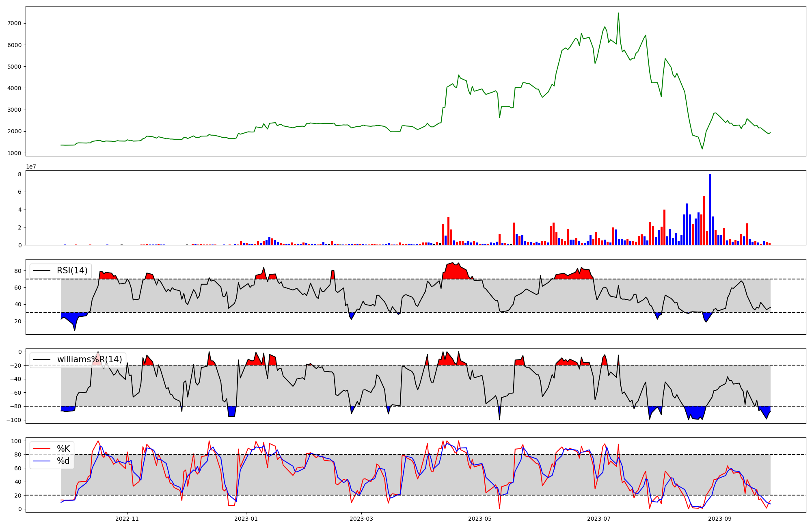Click the 2023-01 x-axis date label
The width and height of the screenshot is (812, 528).
tap(246, 519)
